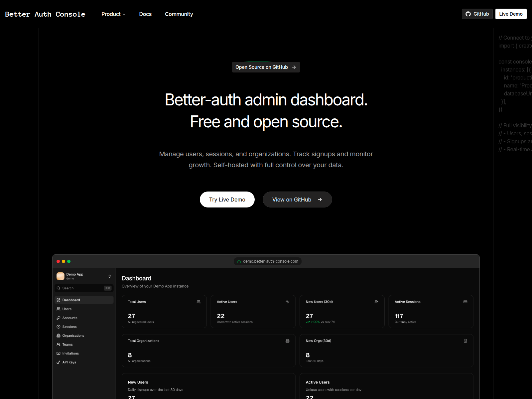Click the API Keys icon in sidebar
Image resolution: width=532 pixels, height=399 pixels.
click(x=59, y=362)
